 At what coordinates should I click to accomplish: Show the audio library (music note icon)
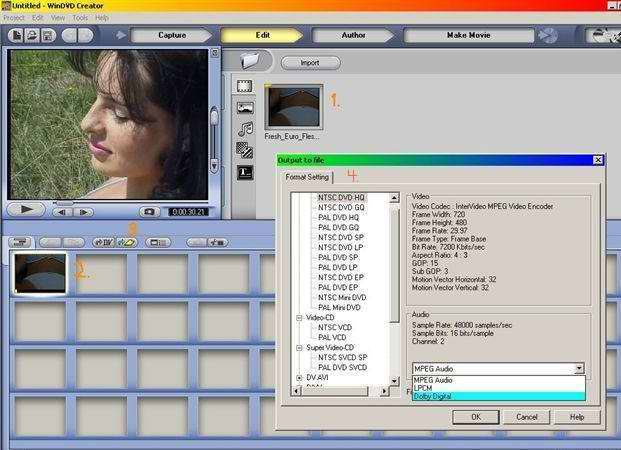tap(245, 129)
